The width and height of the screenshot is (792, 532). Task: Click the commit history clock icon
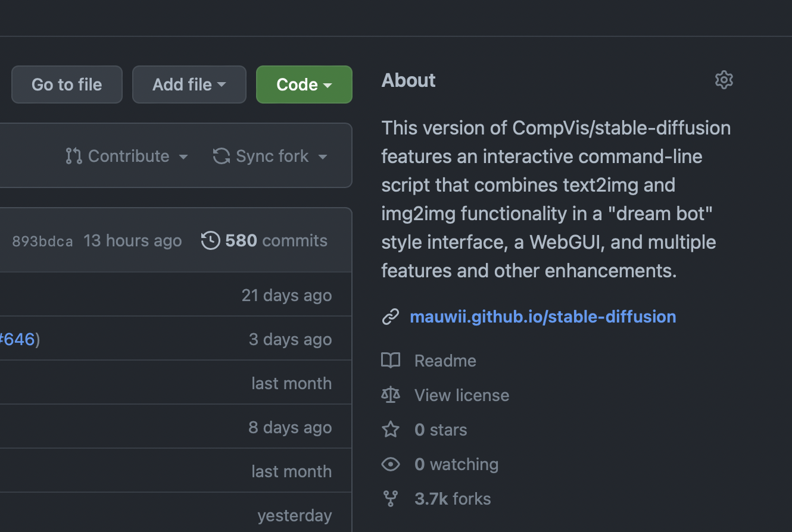point(210,240)
